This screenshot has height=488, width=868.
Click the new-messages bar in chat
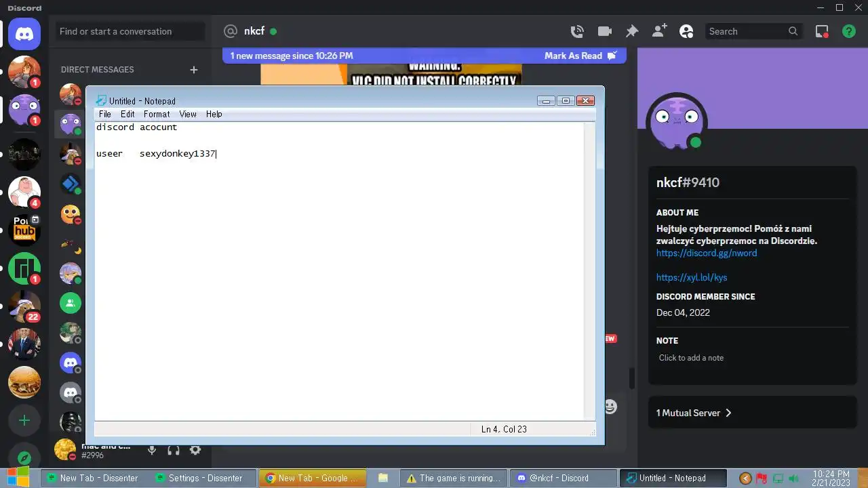[x=425, y=56]
